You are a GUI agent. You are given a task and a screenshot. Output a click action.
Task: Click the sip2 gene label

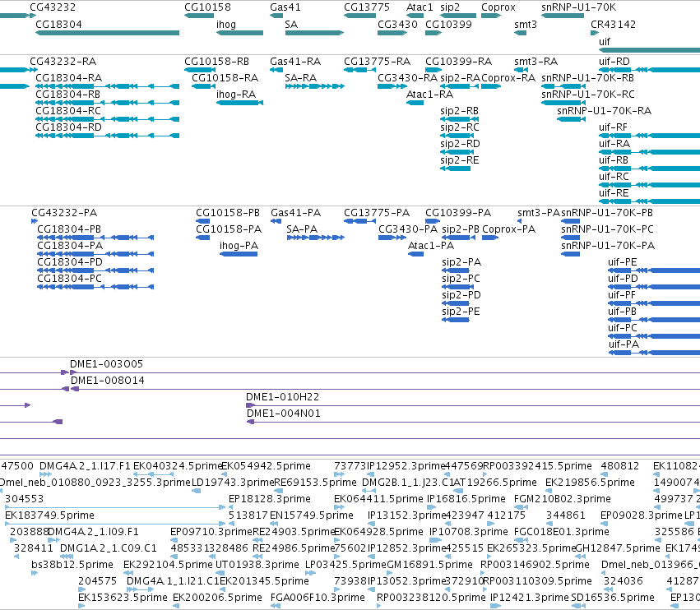450,7
